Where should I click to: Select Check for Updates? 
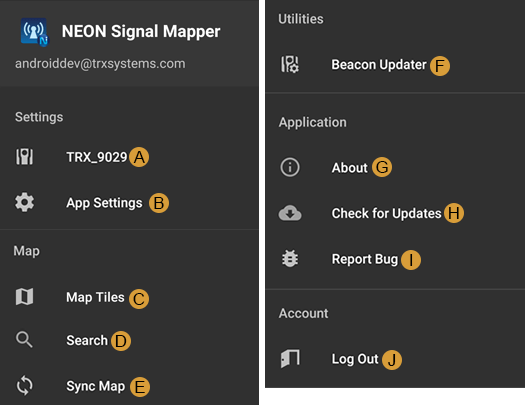(386, 213)
